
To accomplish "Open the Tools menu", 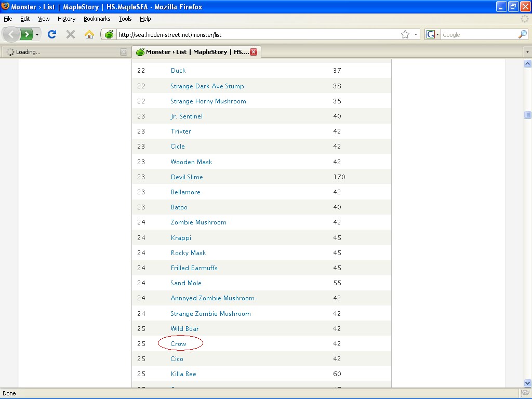I will point(125,19).
